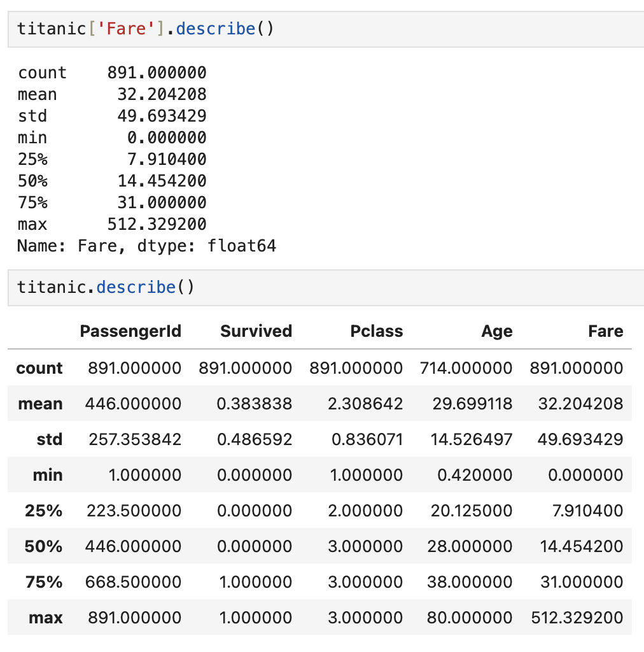This screenshot has height=652, width=644.
Task: Select the Fare column header
Action: pos(606,331)
